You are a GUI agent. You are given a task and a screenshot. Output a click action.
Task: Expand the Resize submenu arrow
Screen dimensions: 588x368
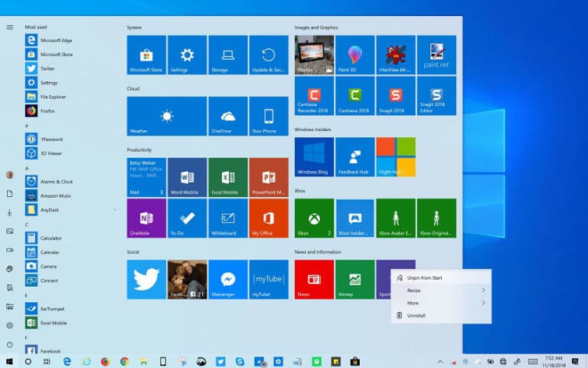483,291
